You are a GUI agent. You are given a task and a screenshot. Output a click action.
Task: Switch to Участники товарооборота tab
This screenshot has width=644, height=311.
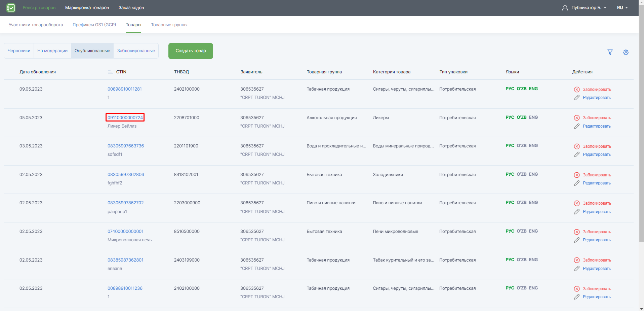pos(36,25)
